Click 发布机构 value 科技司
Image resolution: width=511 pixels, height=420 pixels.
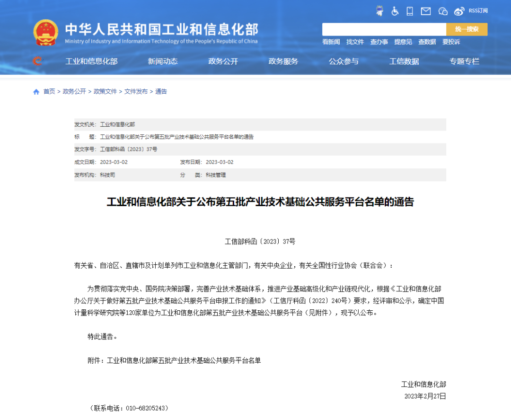pos(107,175)
